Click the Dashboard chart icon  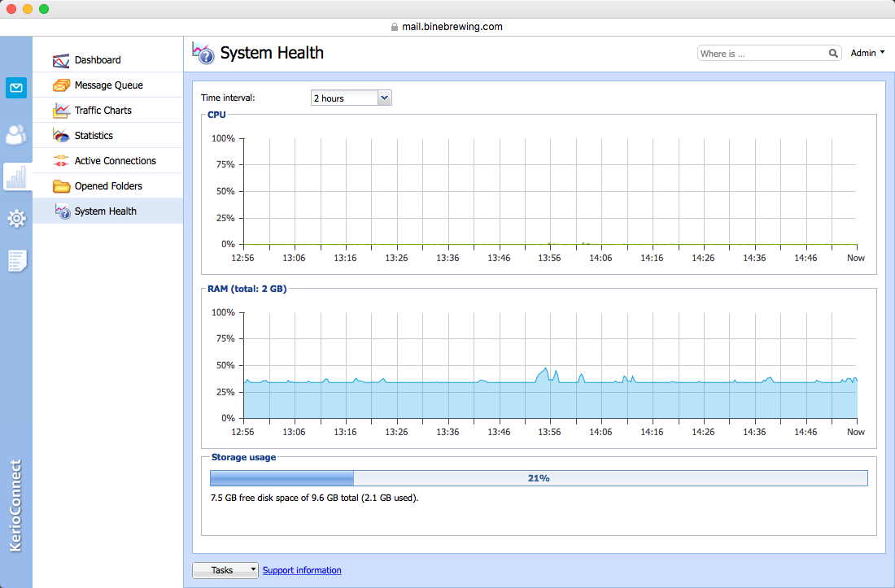tap(60, 60)
